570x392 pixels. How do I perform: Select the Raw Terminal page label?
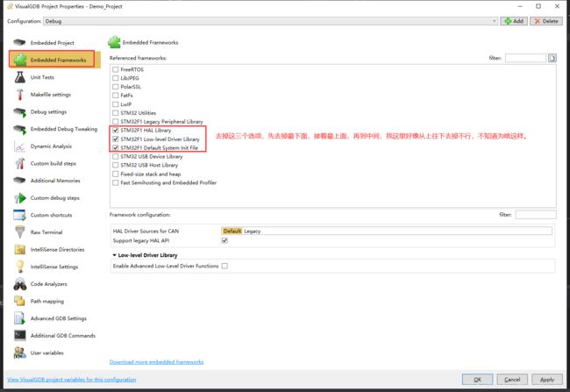(x=46, y=232)
